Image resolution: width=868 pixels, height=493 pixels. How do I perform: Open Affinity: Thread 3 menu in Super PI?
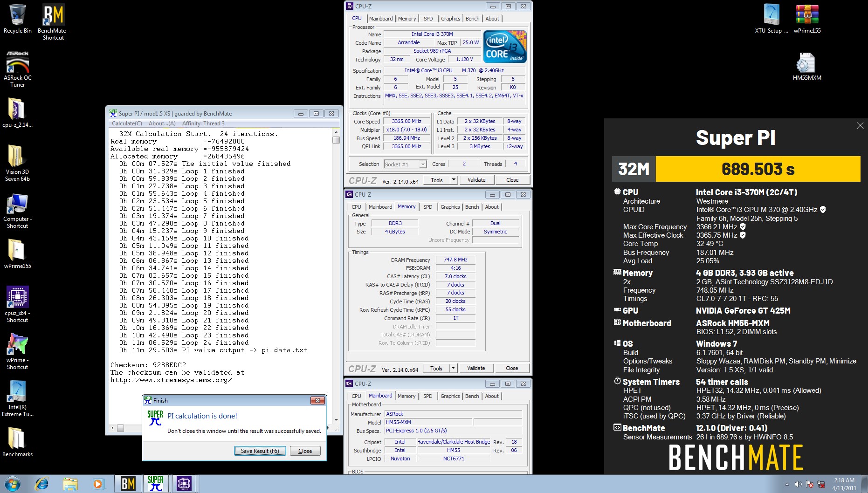pyautogui.click(x=203, y=123)
